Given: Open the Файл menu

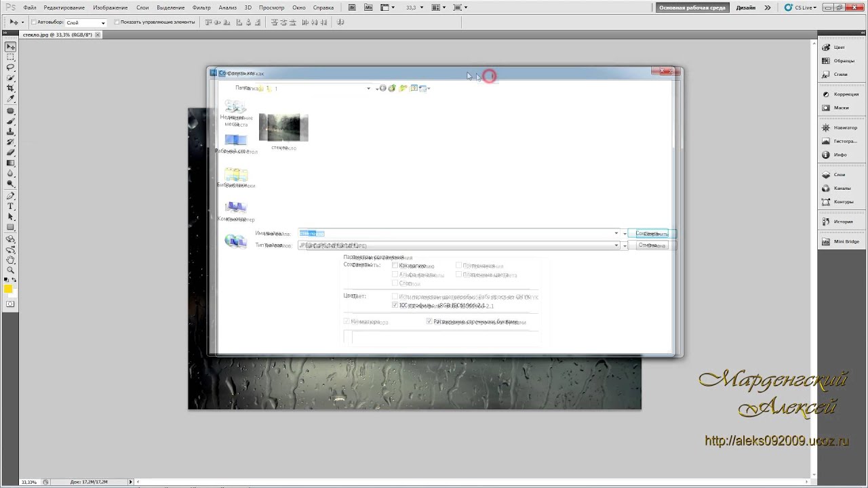Looking at the screenshot, I should [x=29, y=7].
